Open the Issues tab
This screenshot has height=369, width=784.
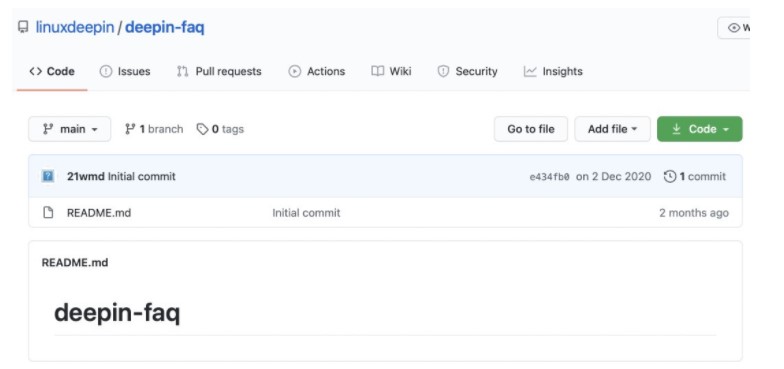click(125, 72)
